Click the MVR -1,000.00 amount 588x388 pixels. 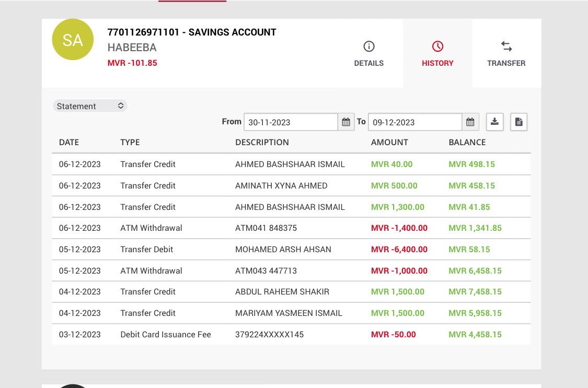pyautogui.click(x=399, y=271)
